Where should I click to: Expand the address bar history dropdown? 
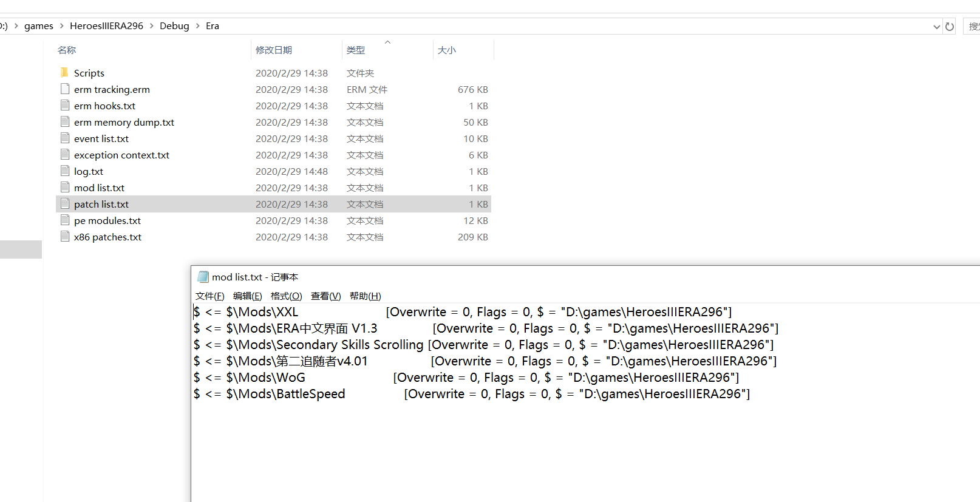[x=937, y=26]
